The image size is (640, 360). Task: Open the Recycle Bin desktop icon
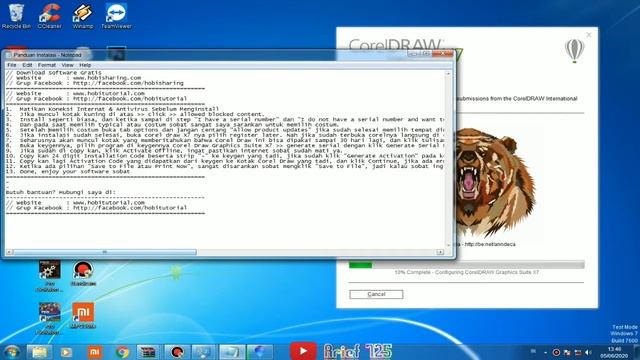(16, 16)
